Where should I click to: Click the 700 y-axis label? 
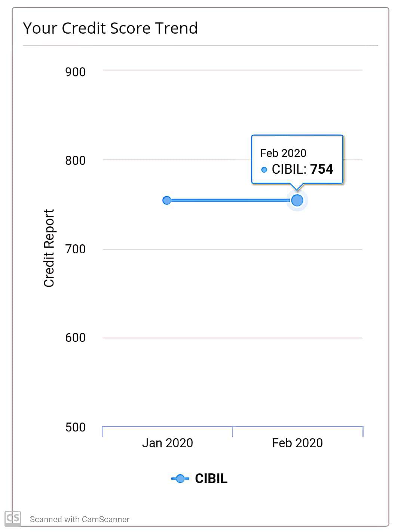pos(75,249)
